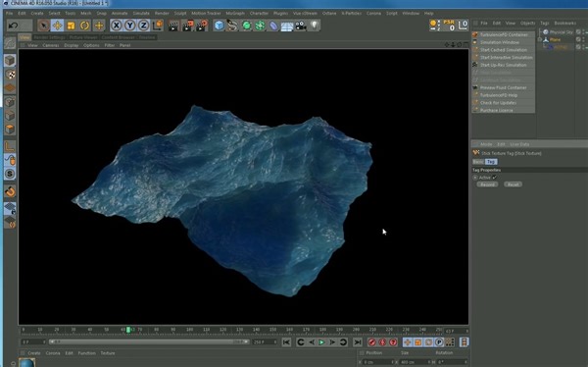Go to end of animation

click(358, 342)
